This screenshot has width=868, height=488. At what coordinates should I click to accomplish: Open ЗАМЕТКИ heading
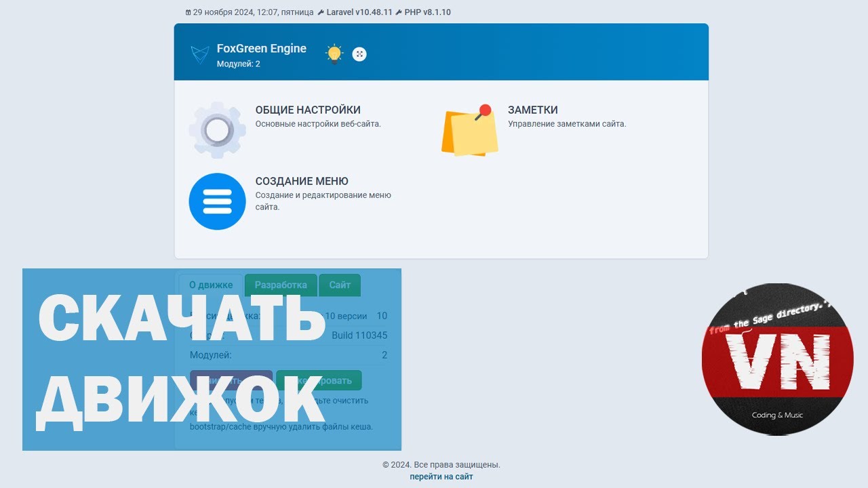[x=533, y=110]
